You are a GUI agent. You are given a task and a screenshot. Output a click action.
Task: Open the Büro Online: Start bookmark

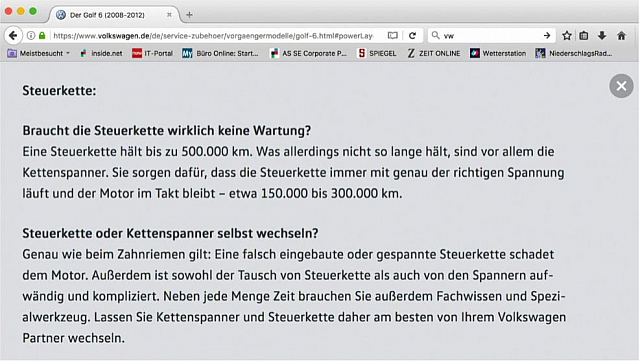(220, 53)
